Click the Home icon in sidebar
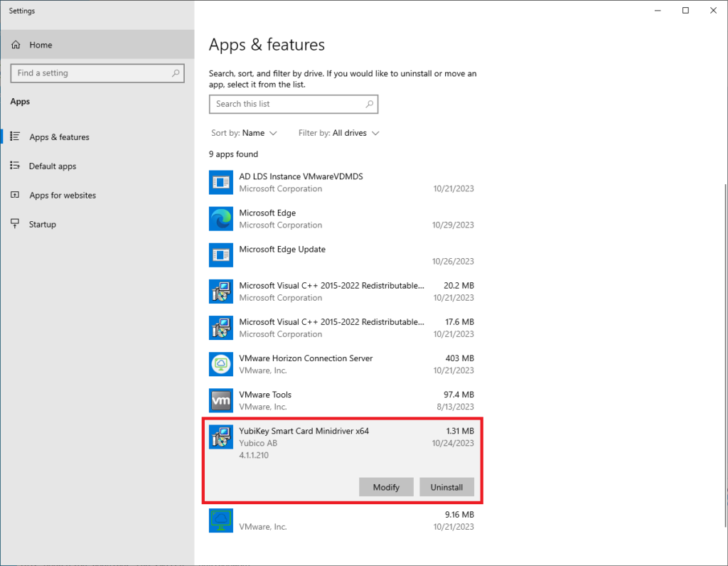This screenshot has width=728, height=566. pos(16,45)
